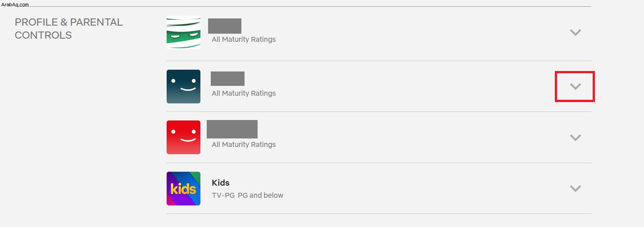Expand the Kids profile settings chevron

[x=575, y=188]
